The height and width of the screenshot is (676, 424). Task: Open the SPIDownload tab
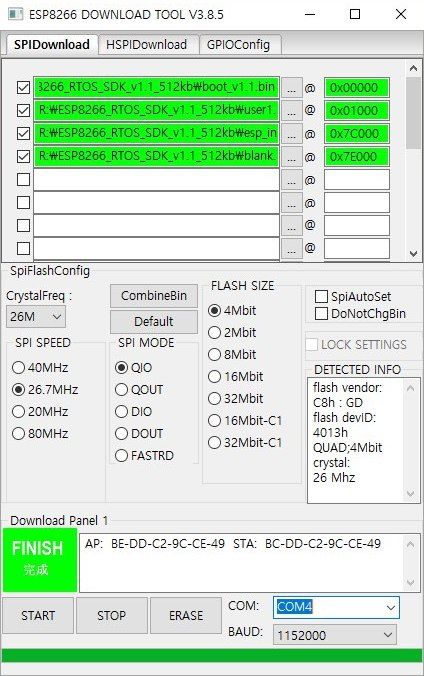51,44
